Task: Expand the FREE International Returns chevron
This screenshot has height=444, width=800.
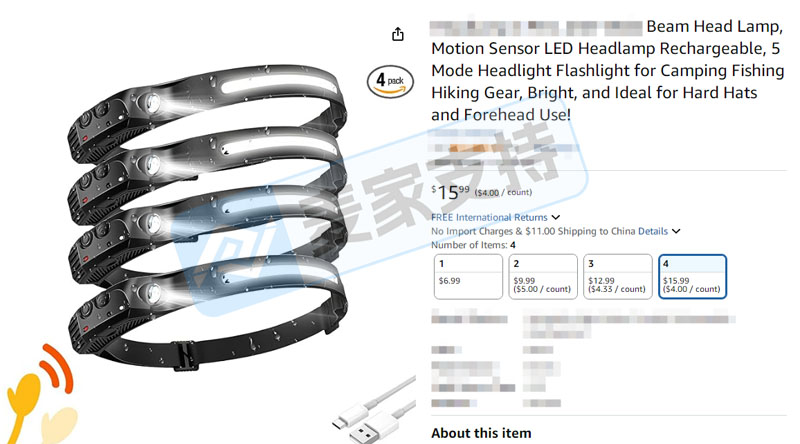Action: click(556, 217)
